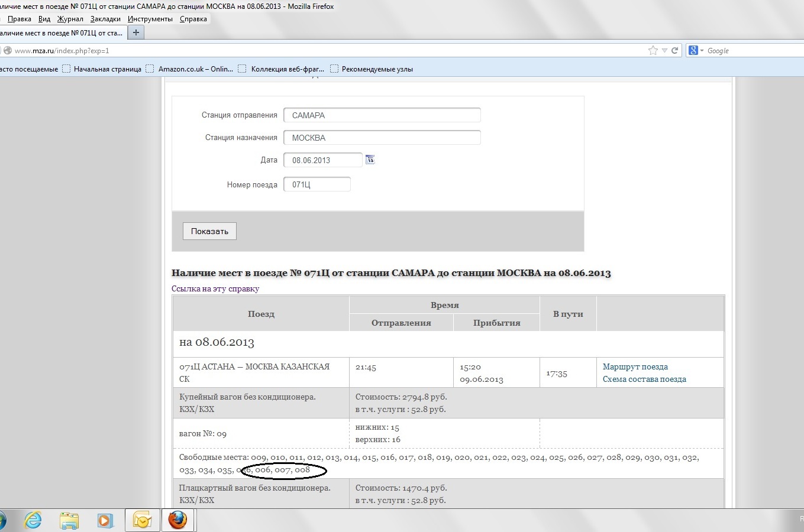Open Windows Media Player from taskbar
Screen dimensions: 804x532
105,520
